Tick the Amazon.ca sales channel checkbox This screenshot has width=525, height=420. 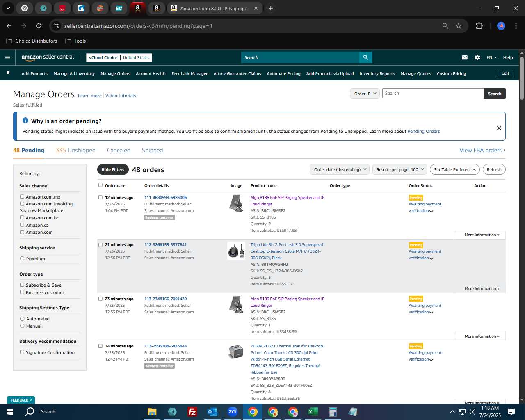(22, 225)
